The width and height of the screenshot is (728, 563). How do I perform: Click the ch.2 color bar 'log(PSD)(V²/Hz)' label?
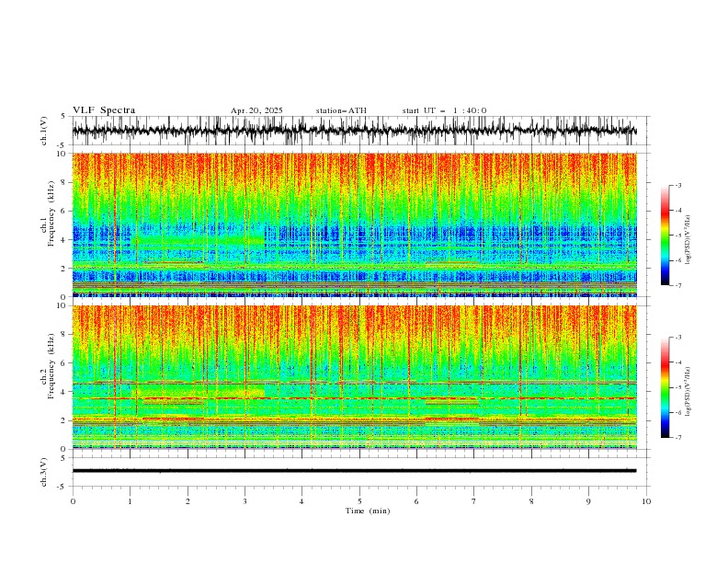point(688,392)
